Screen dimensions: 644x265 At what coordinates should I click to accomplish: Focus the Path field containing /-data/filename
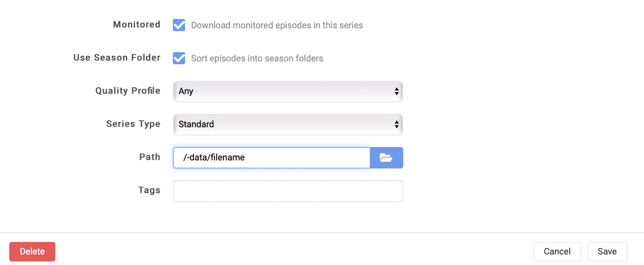point(271,158)
